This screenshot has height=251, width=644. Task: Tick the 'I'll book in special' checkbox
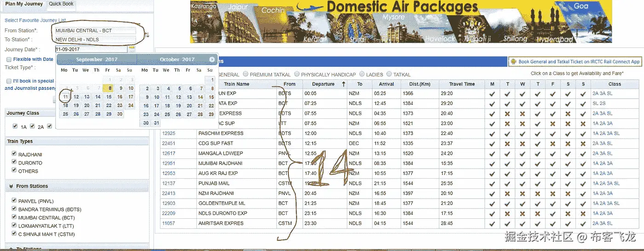point(9,81)
